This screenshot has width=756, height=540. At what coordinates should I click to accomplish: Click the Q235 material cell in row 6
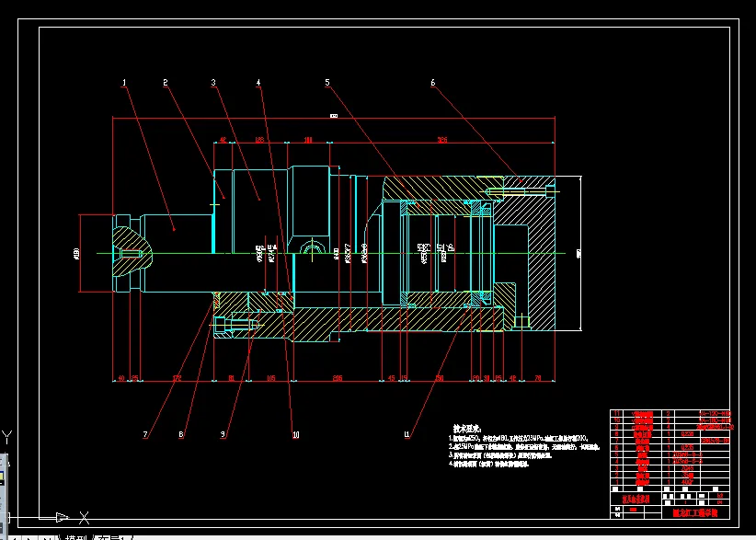coord(688,447)
